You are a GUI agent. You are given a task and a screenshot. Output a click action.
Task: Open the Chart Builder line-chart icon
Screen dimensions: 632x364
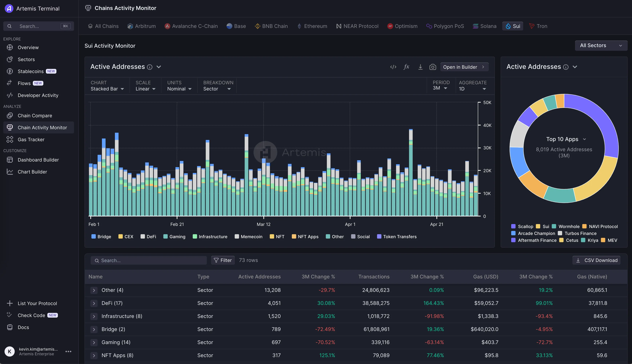(x=10, y=171)
